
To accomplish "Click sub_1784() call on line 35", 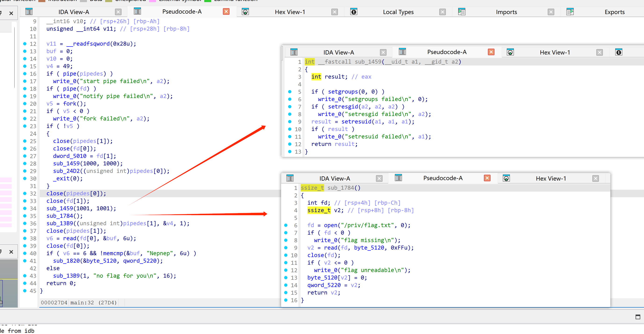I will [64, 216].
